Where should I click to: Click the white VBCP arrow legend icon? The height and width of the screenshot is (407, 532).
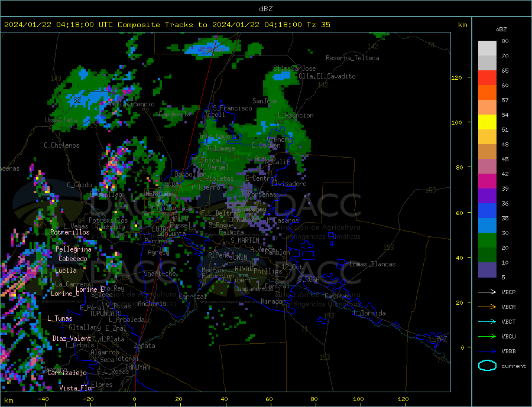[x=487, y=292]
